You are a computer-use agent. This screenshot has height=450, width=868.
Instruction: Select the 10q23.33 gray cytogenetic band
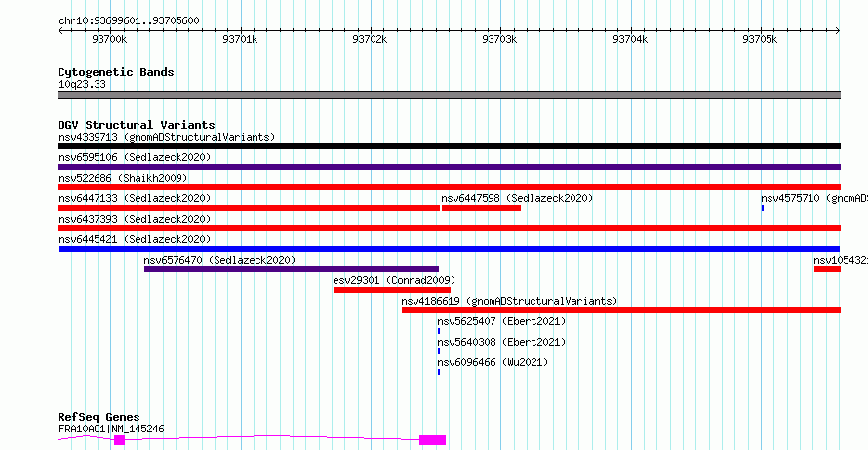pos(449,95)
